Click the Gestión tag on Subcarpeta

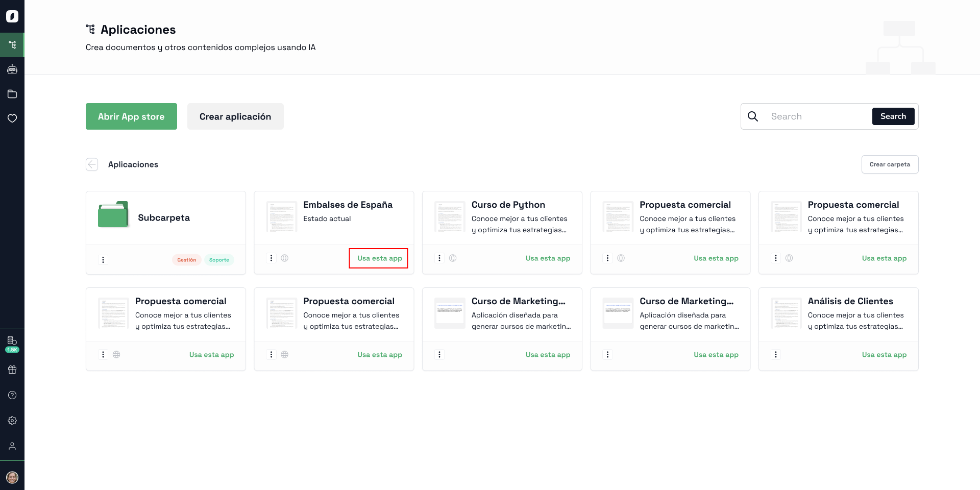coord(187,260)
